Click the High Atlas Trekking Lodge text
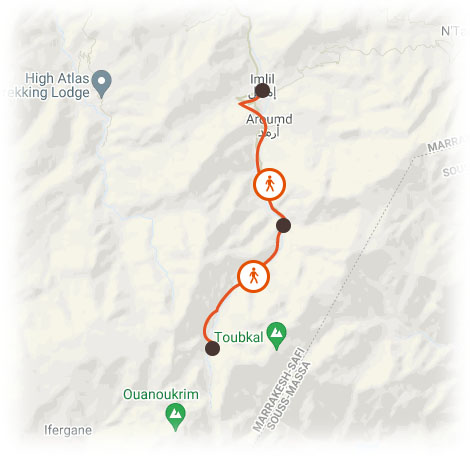This screenshot has width=470, height=460. coord(49,86)
